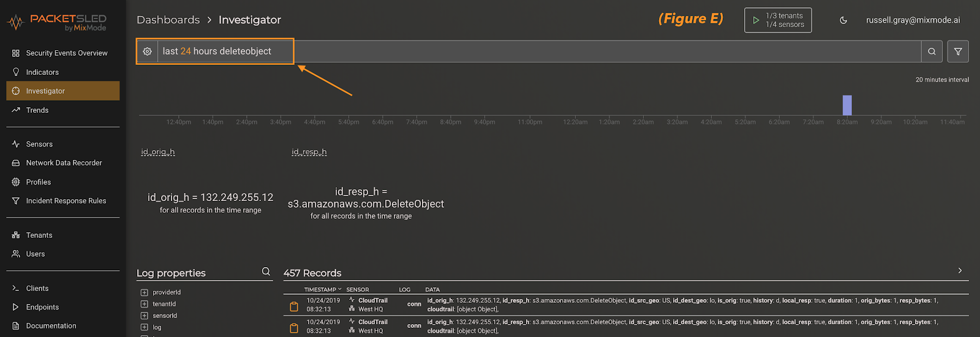Open Incident Response Rules page
This screenshot has width=980, height=337.
pyautogui.click(x=63, y=201)
